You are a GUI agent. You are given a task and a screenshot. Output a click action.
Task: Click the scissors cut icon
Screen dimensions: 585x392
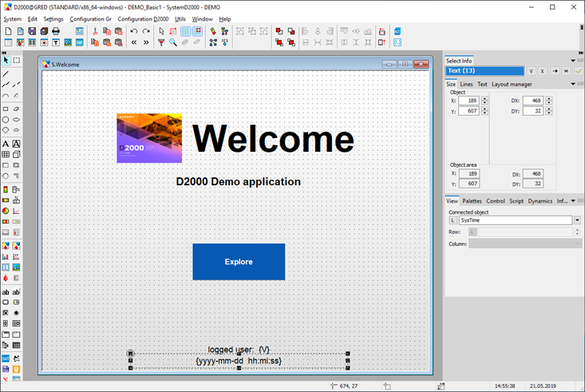coord(94,31)
